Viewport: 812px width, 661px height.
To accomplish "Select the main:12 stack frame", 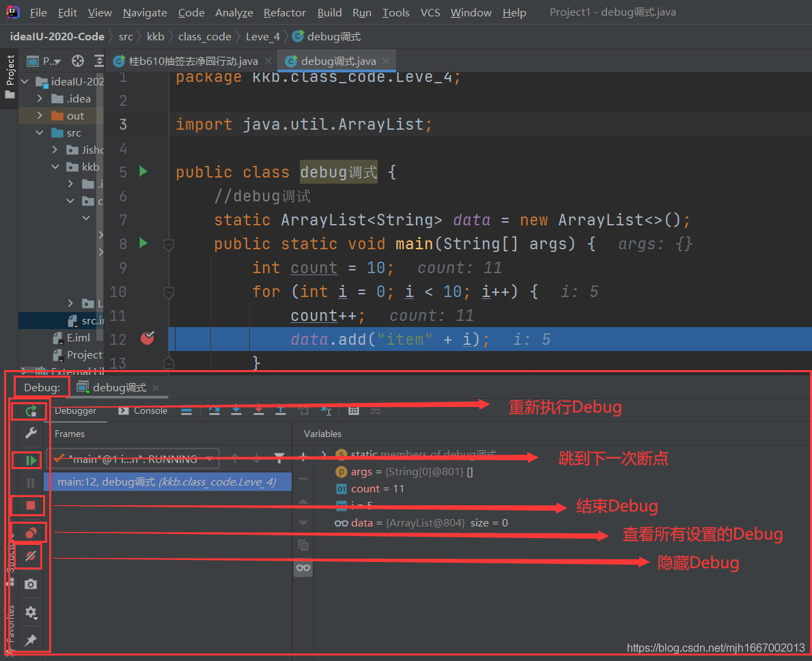I will [168, 482].
